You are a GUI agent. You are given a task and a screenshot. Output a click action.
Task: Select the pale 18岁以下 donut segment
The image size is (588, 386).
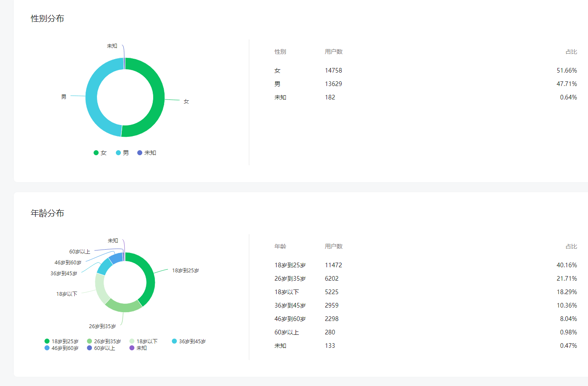pyautogui.click(x=101, y=289)
